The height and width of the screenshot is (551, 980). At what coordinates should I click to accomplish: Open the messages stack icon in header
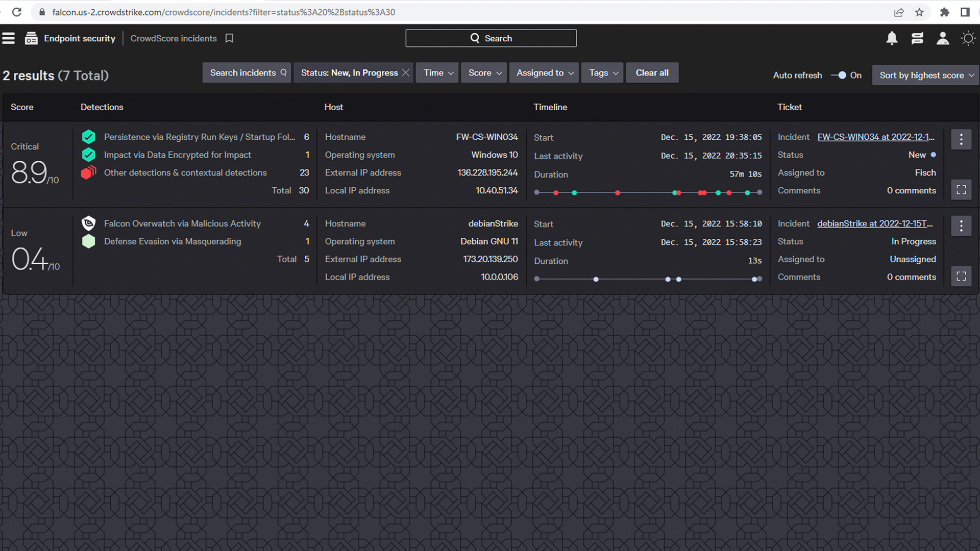pyautogui.click(x=917, y=38)
